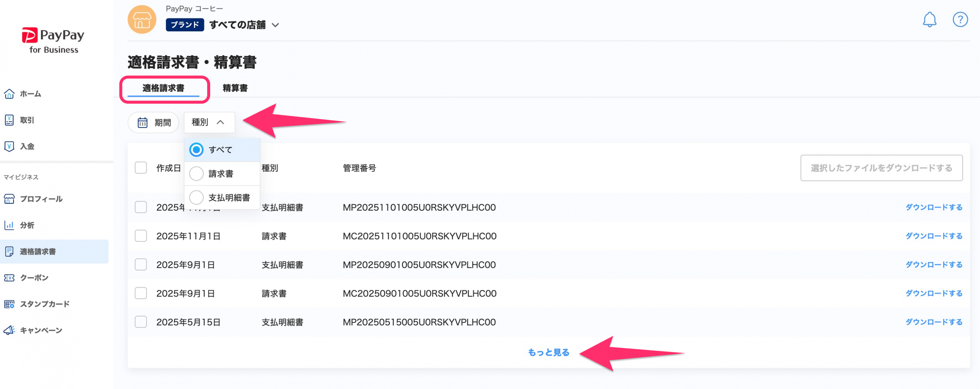Open 入金 in the sidebar menu
Image resolution: width=980 pixels, height=389 pixels.
27,146
